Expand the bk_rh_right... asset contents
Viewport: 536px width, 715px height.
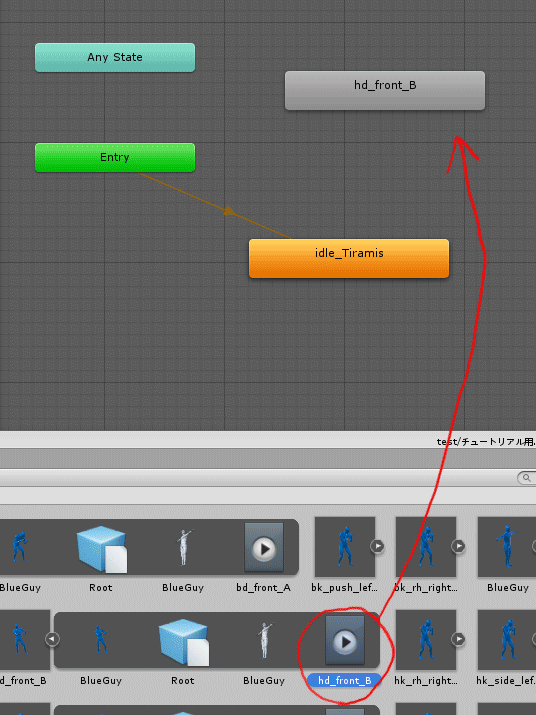pos(458,546)
